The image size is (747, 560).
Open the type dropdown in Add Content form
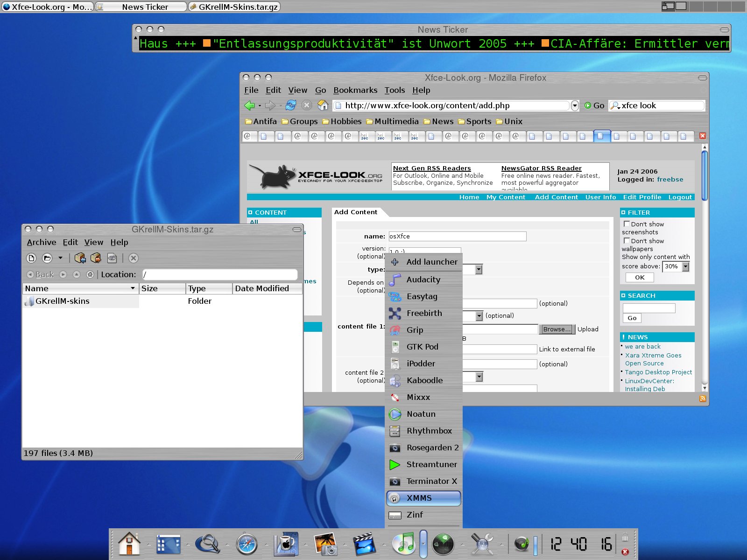click(479, 269)
